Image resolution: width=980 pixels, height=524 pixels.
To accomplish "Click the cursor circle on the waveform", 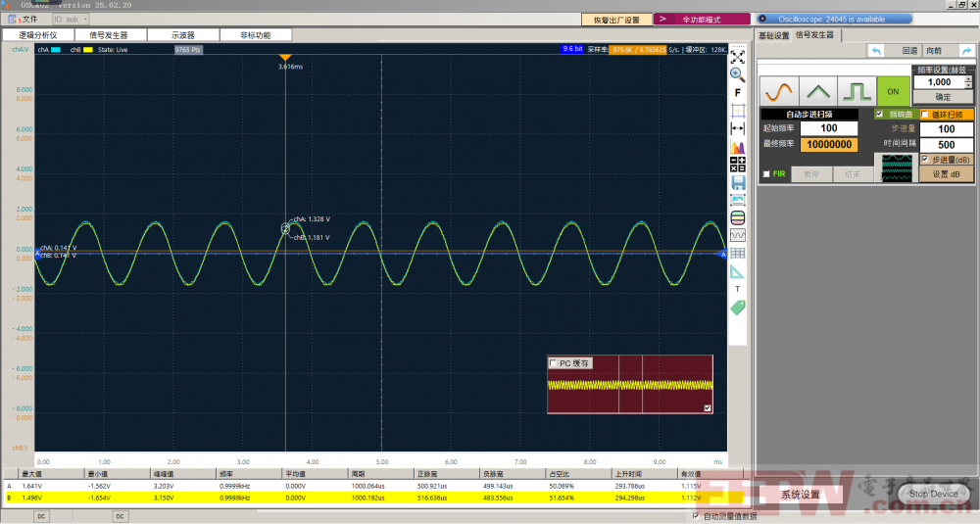I will point(285,228).
